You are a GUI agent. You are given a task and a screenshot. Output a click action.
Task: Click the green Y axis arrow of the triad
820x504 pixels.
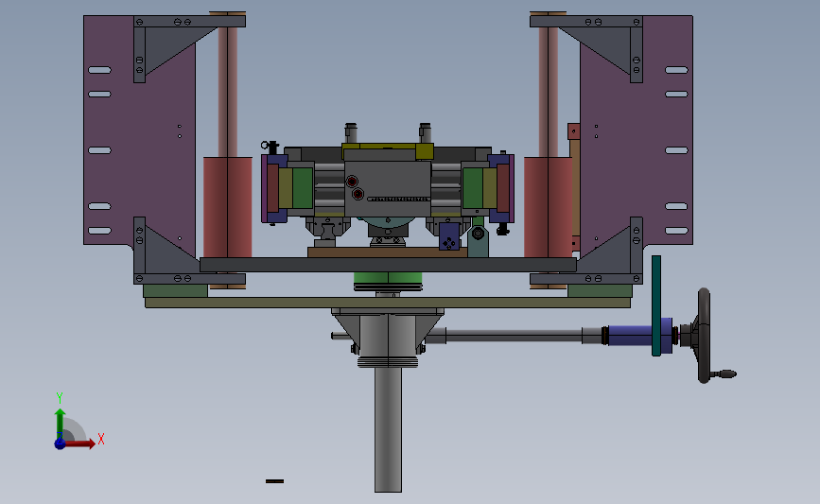[60, 424]
